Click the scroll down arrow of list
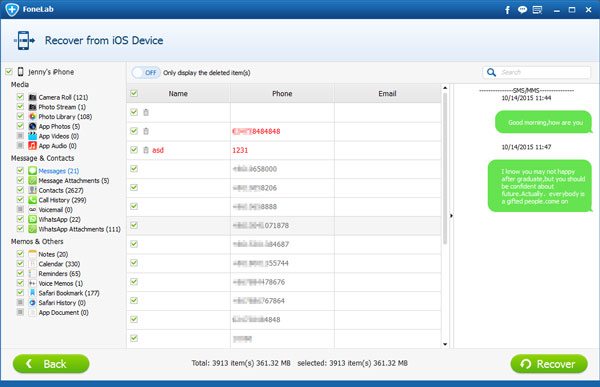600x387 pixels. [x=445, y=344]
